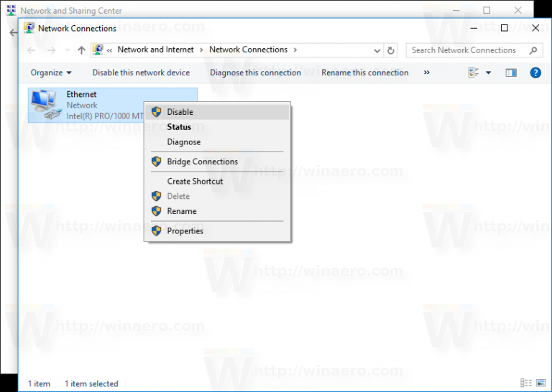
Task: Click the Ethernet connection name
Action: click(x=81, y=95)
